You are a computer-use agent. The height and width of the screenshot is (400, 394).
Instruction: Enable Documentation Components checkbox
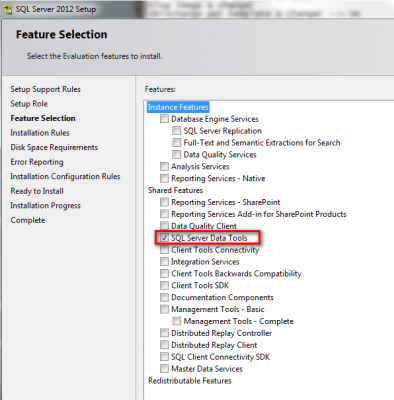[164, 297]
